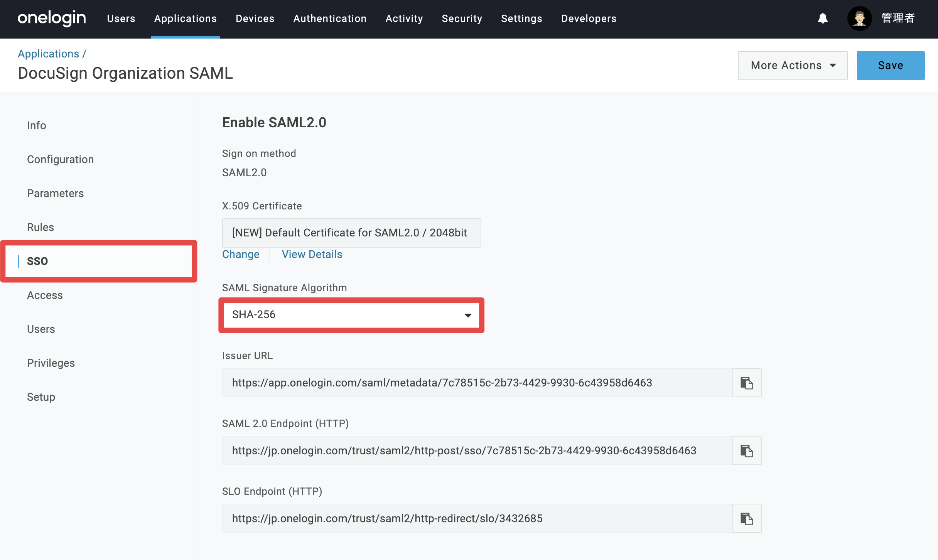This screenshot has height=560, width=938.
Task: Open the Applications top menu
Action: [x=186, y=19]
